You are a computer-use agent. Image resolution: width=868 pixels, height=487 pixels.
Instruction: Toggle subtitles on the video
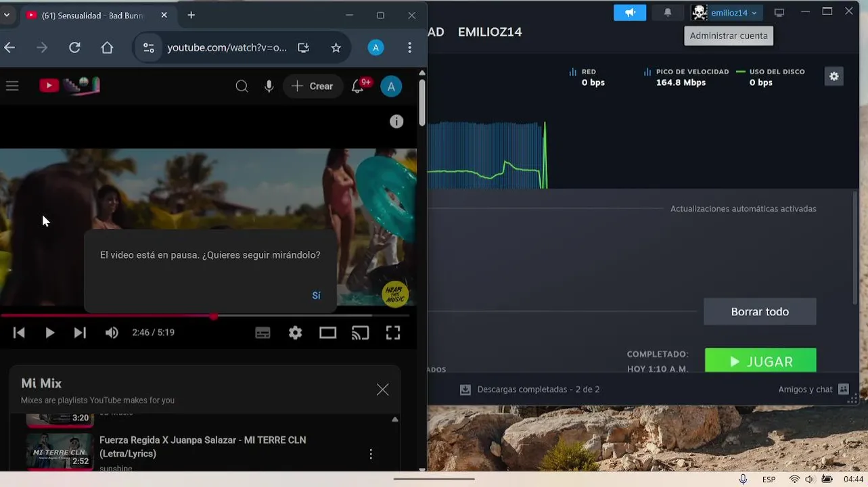(262, 333)
